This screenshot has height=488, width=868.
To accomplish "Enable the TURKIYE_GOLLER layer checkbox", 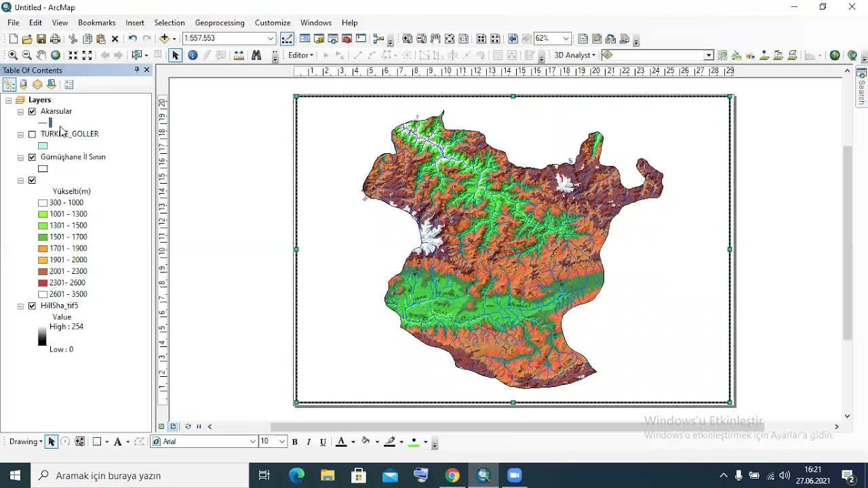I will click(x=32, y=134).
